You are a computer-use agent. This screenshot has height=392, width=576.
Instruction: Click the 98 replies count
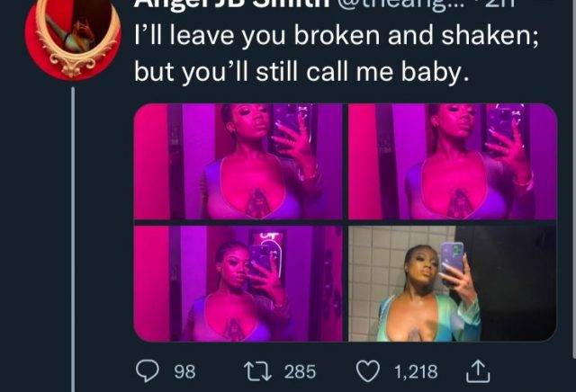pyautogui.click(x=184, y=371)
